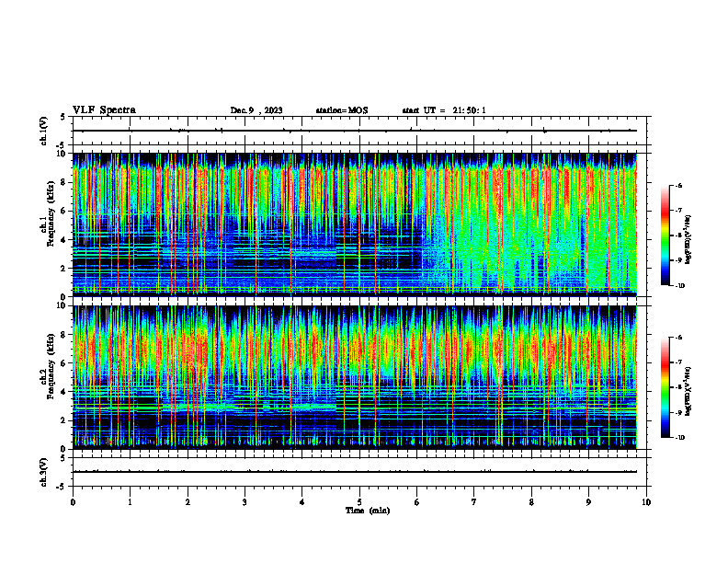Click the ch.2 color scale bar

click(665, 387)
